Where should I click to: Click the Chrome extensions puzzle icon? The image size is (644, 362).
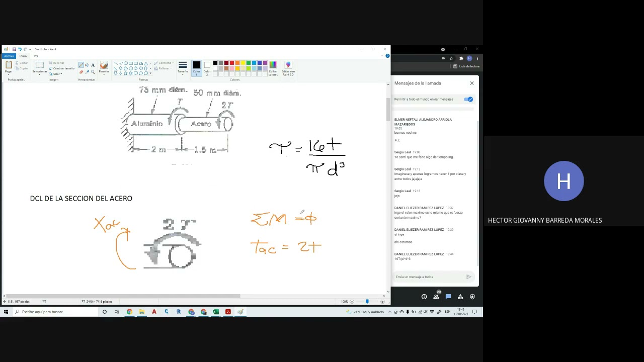(x=461, y=58)
